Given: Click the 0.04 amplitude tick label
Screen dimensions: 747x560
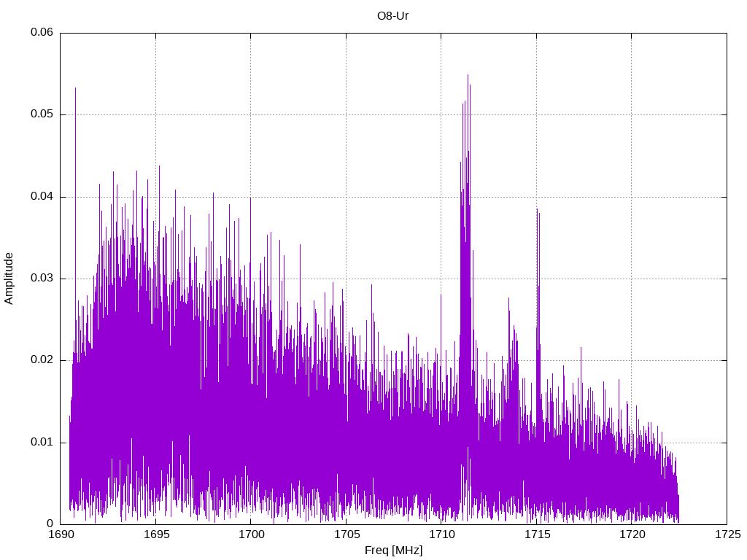Looking at the screenshot, I should pyautogui.click(x=42, y=196).
